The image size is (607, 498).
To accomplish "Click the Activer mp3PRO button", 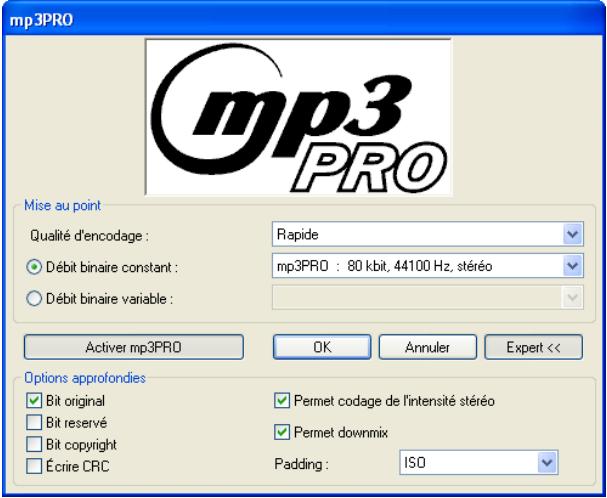I will coord(134,347).
